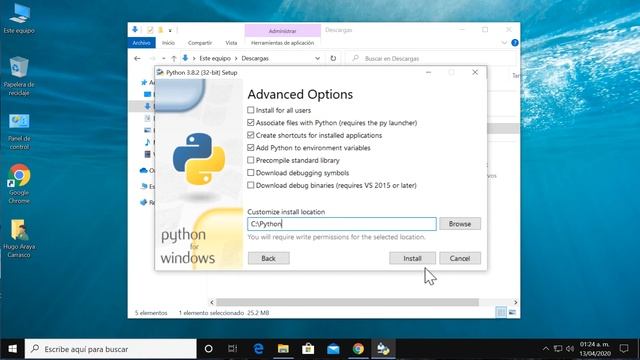Start installation with the Install button

point(412,258)
